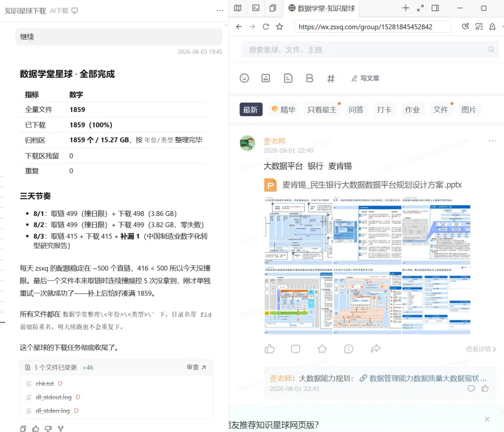Open the dl_stdout.log changed file

(54, 397)
